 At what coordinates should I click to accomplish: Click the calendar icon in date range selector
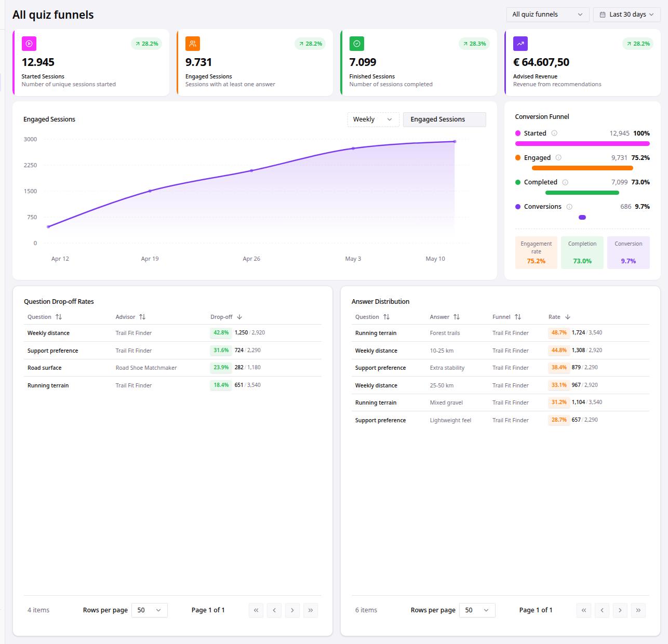coord(603,15)
